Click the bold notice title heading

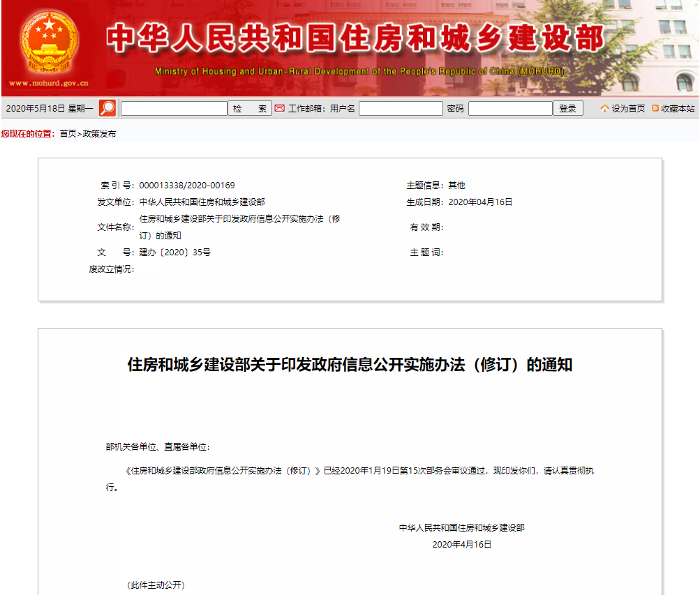click(350, 365)
